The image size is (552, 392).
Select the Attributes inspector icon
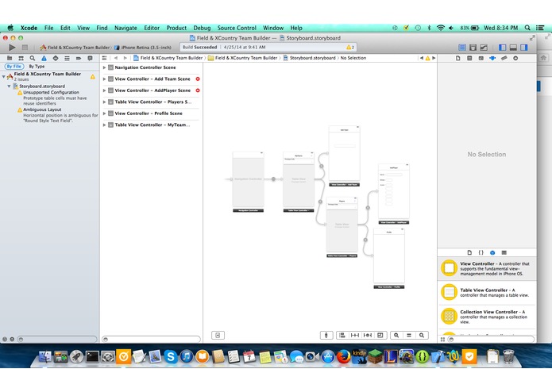pos(492,58)
